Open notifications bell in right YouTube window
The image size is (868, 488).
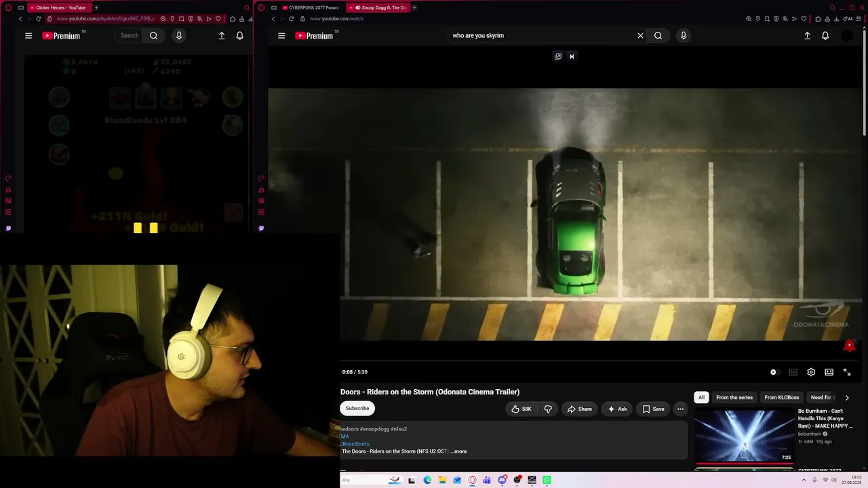(825, 36)
